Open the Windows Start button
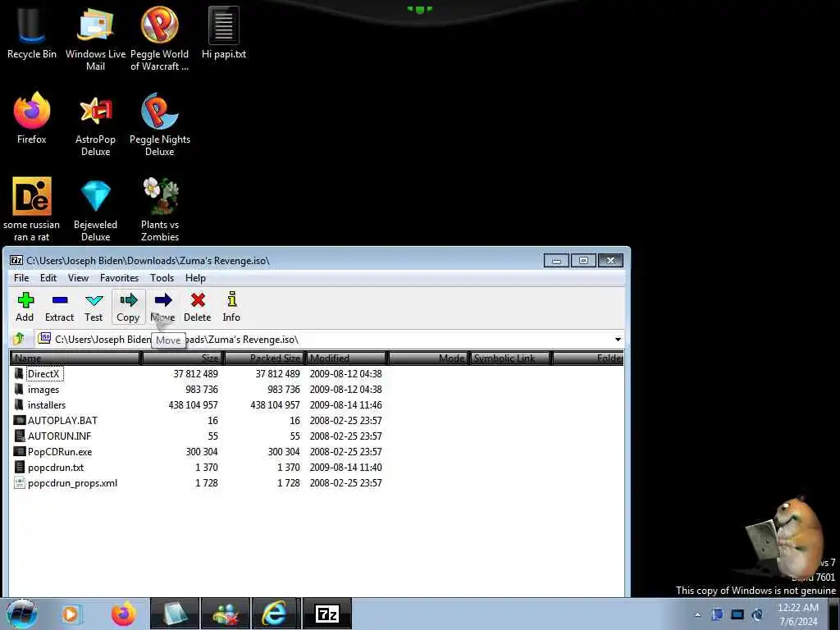840x630 pixels. pyautogui.click(x=22, y=614)
